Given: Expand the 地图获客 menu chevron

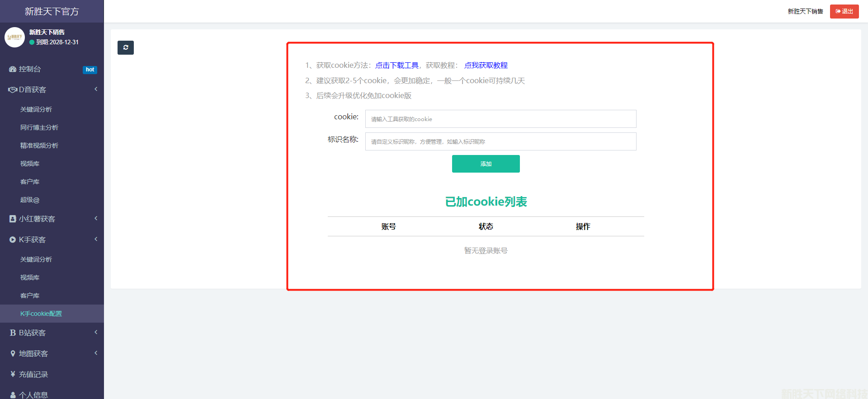Looking at the screenshot, I should pyautogui.click(x=96, y=353).
